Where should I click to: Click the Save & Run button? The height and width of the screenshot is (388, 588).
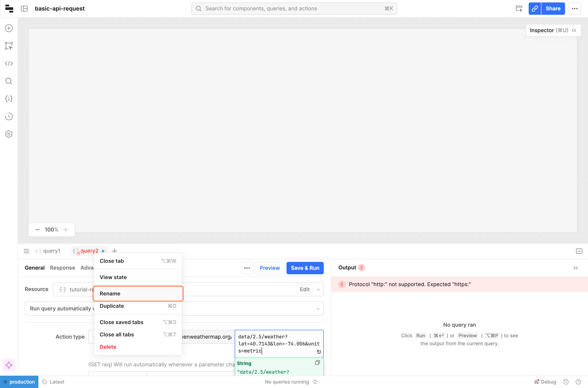305,268
